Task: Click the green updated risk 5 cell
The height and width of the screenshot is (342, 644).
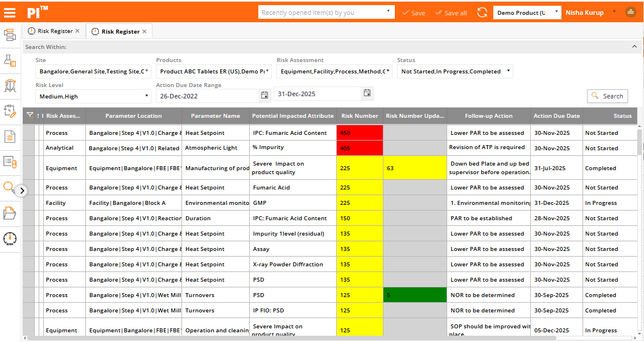Action: click(415, 295)
